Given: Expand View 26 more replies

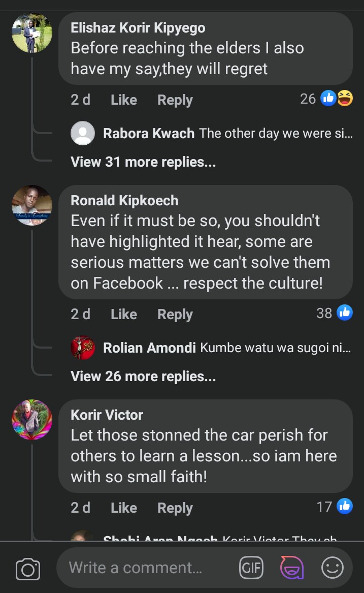Looking at the screenshot, I should click(x=143, y=377).
